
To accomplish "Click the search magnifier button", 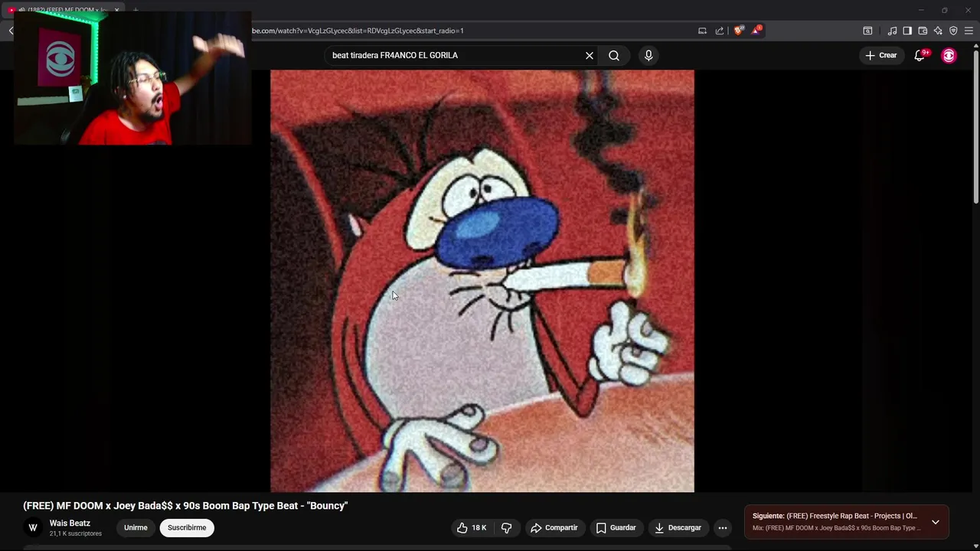I will (x=614, y=55).
